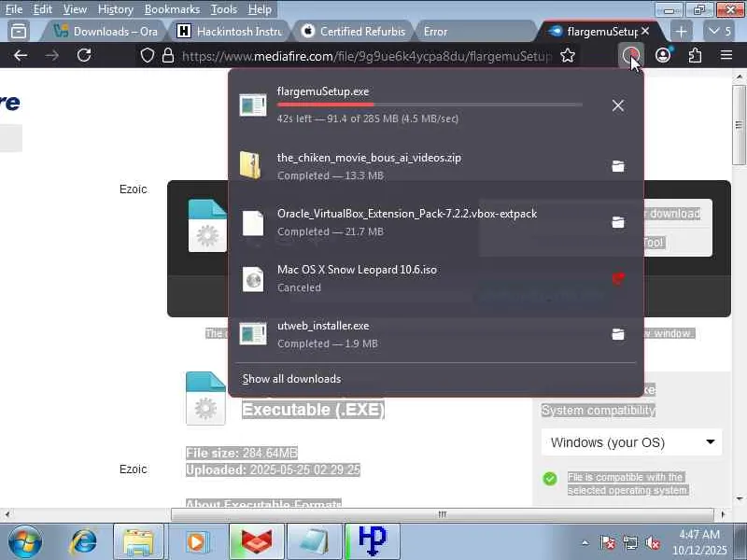This screenshot has height=560, width=747.
Task: Open Windows Explorer from taskbar
Action: (x=138, y=542)
